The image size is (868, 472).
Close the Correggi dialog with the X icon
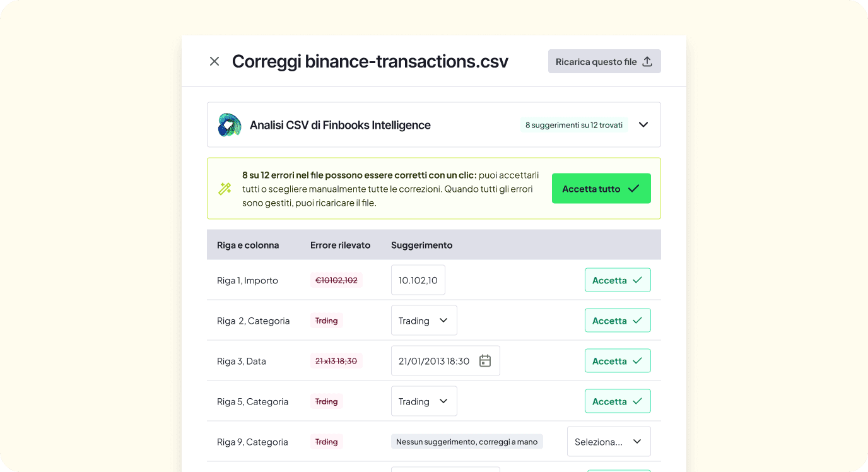click(x=214, y=61)
